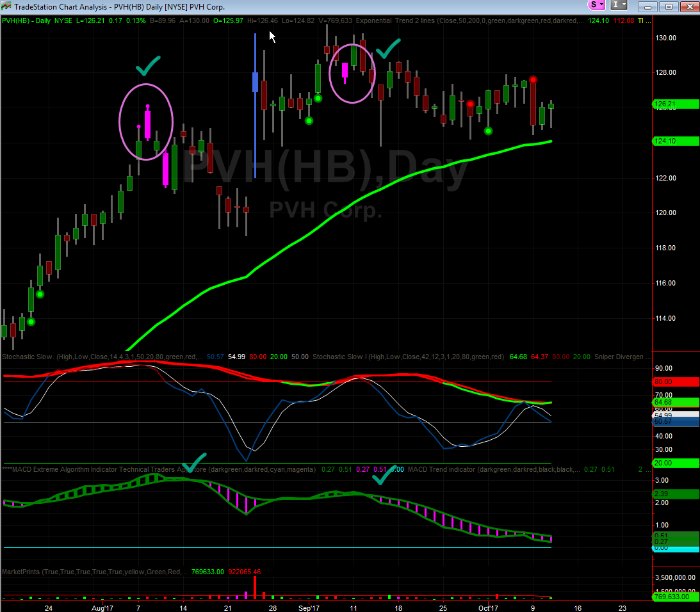Click the V=769,633 volume value
Image resolution: width=700 pixels, height=612 pixels.
click(335, 20)
